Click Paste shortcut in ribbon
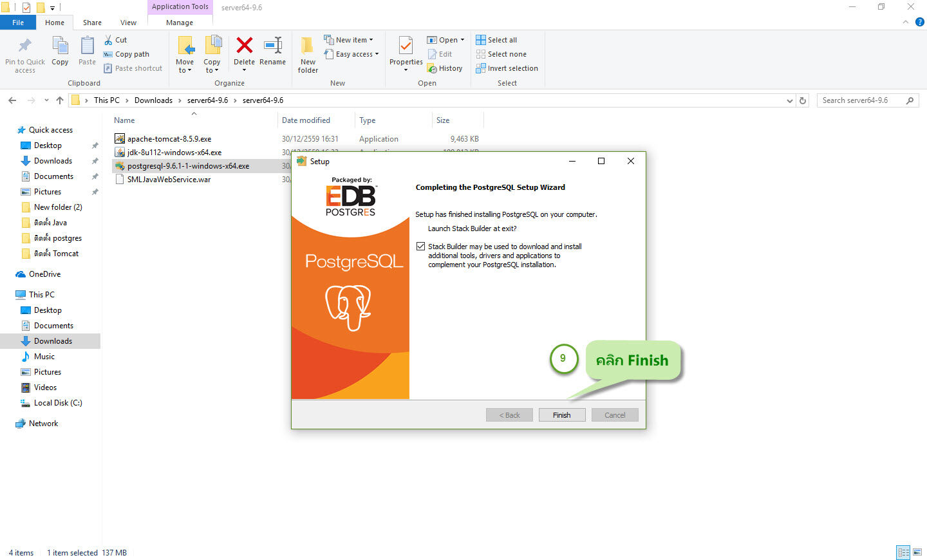The width and height of the screenshot is (927, 560). click(x=133, y=68)
